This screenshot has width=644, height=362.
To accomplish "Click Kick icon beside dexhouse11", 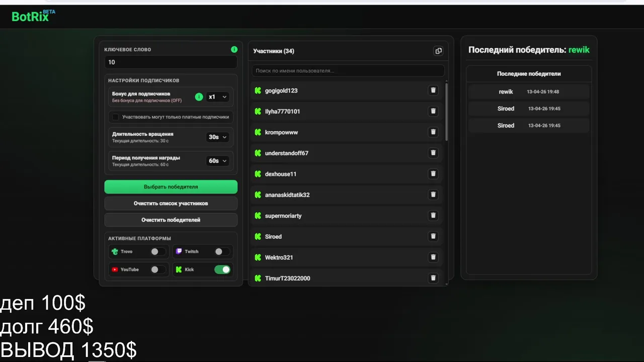I will [x=258, y=174].
